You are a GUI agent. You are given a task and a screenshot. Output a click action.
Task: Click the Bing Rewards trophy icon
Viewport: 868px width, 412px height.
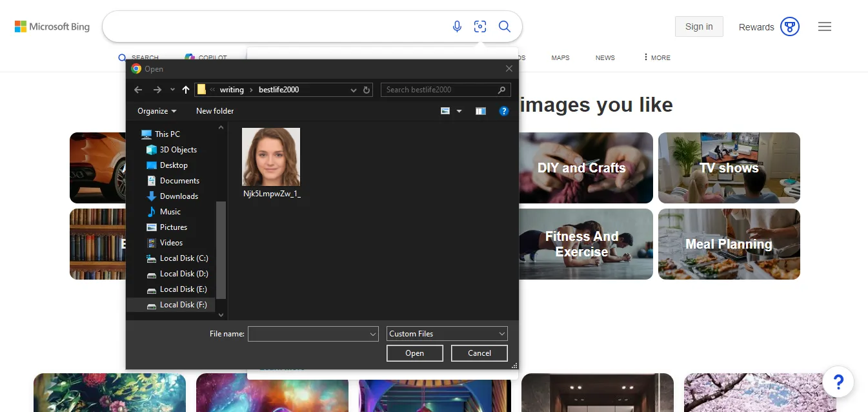point(789,26)
